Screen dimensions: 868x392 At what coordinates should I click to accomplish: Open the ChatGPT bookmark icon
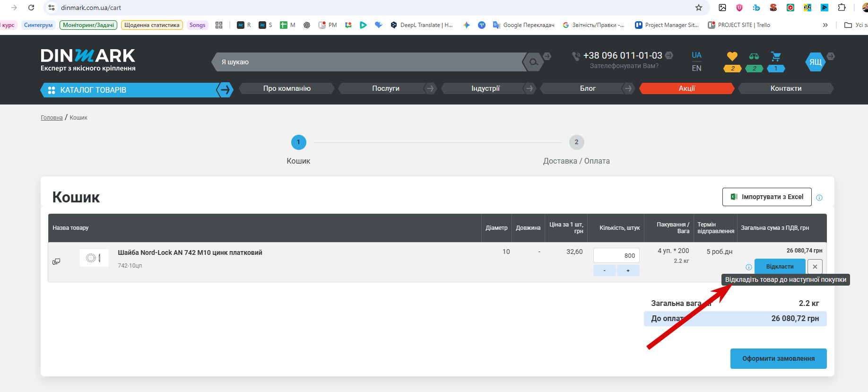(307, 25)
